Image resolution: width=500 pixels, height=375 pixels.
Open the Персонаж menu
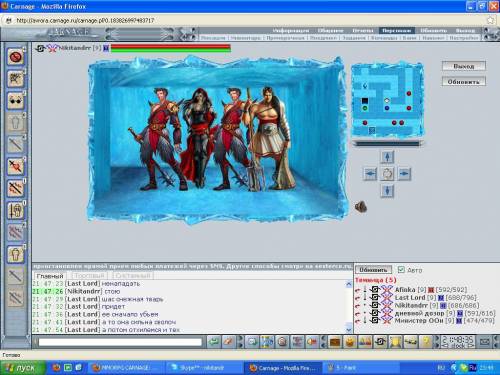pyautogui.click(x=396, y=31)
